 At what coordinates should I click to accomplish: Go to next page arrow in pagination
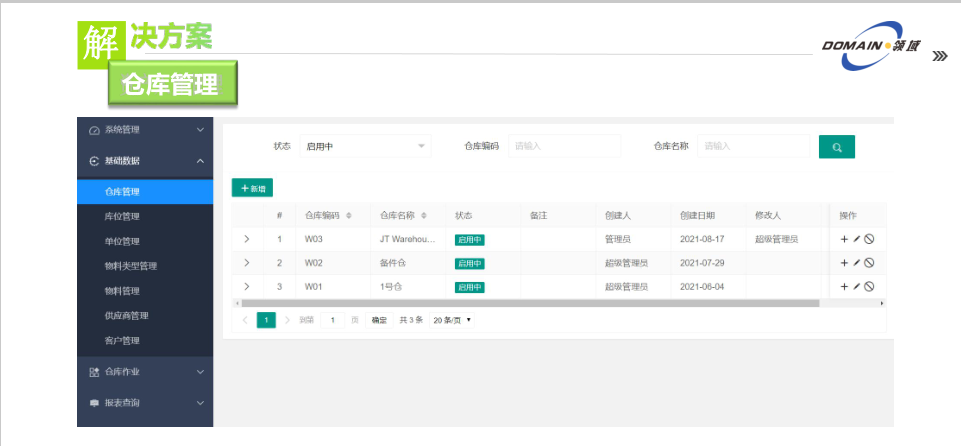(x=287, y=320)
